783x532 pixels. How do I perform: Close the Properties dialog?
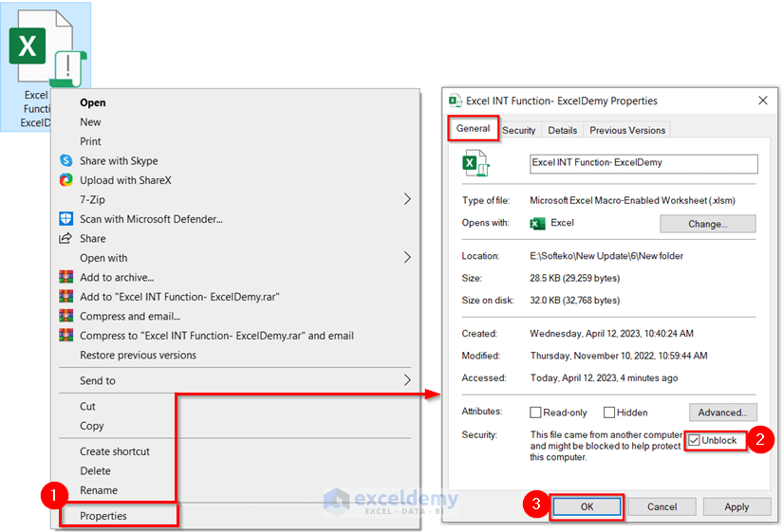(762, 101)
